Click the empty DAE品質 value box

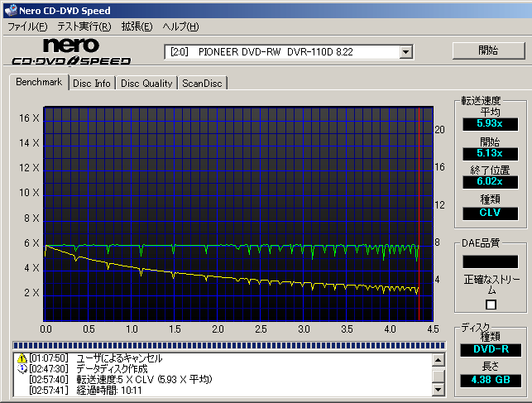pyautogui.click(x=491, y=261)
